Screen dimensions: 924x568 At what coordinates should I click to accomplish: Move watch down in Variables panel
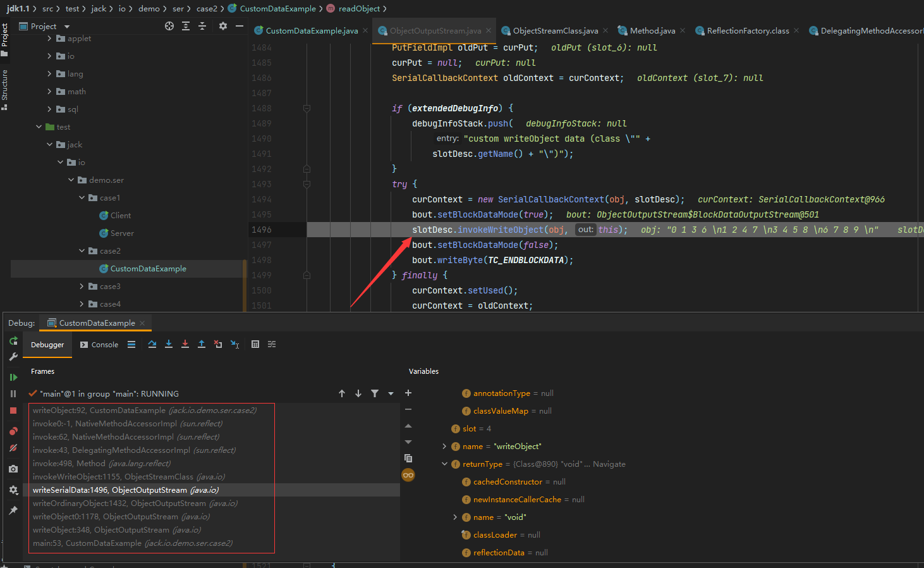click(408, 442)
